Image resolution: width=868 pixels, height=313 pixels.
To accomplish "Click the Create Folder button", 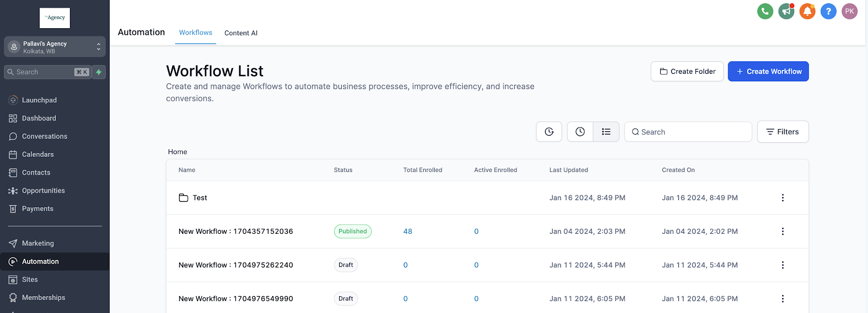I will coord(687,72).
